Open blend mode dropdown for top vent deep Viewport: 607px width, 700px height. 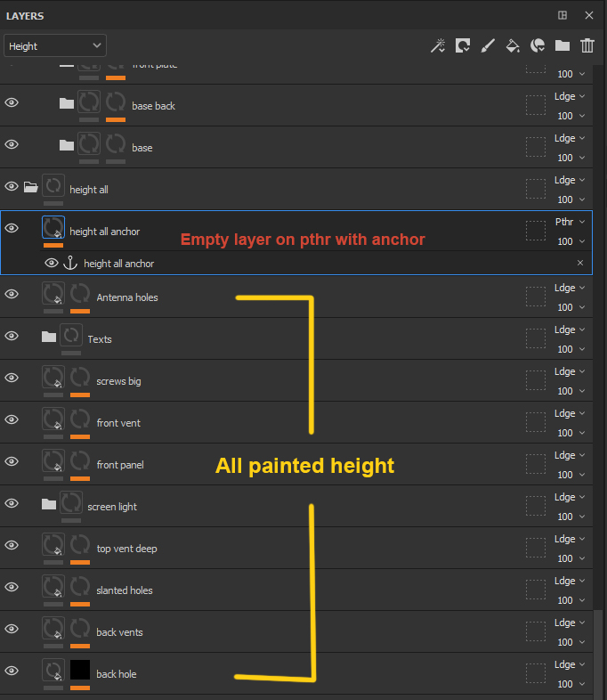(570, 539)
